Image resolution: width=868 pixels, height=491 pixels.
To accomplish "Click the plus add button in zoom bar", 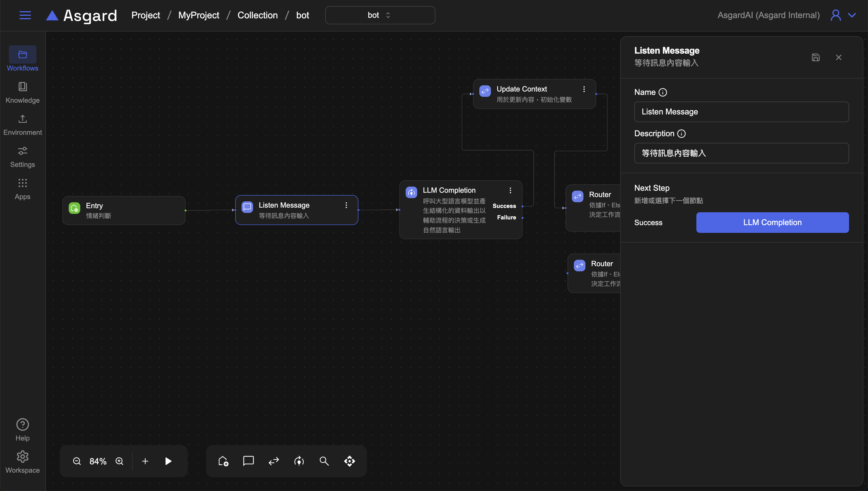I will point(145,461).
